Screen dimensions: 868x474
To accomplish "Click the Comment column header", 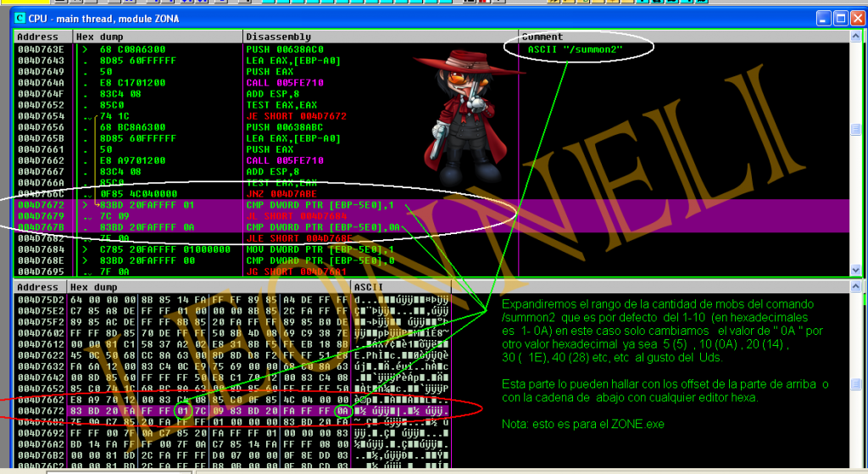I will click(x=542, y=37).
